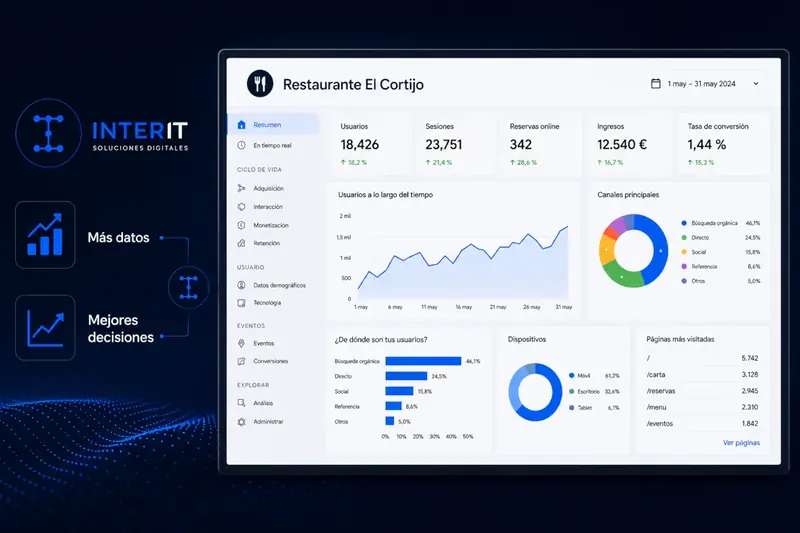Click the Otros legend dot in Canales principales
The height and width of the screenshot is (533, 800).
(x=684, y=281)
